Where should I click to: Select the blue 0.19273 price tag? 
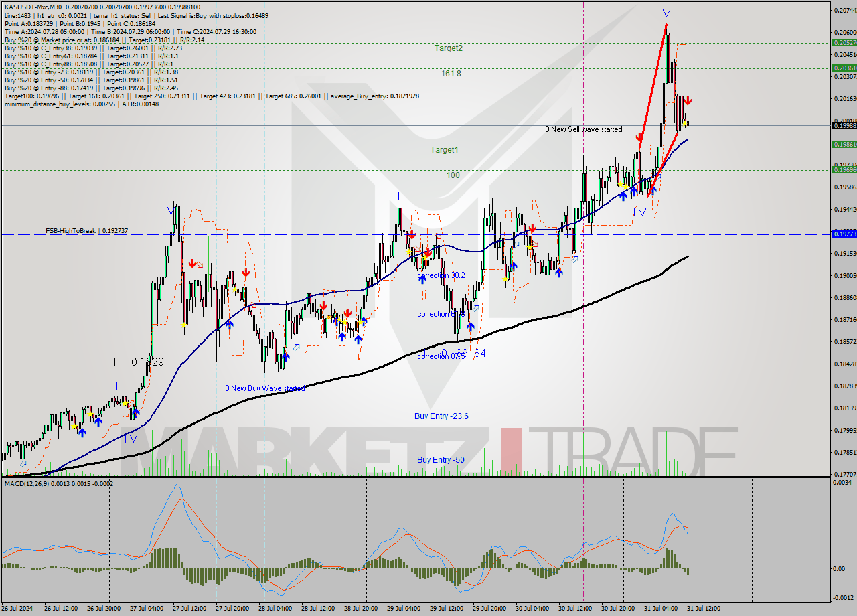(x=844, y=234)
